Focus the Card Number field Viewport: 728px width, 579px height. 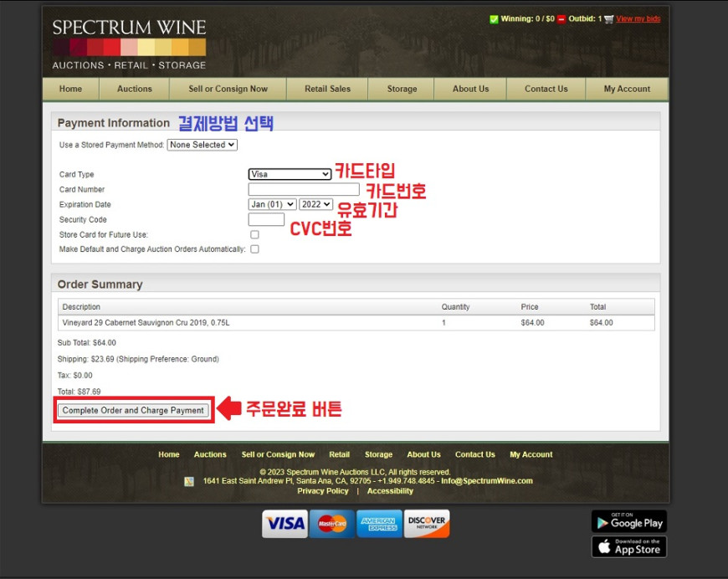pyautogui.click(x=304, y=189)
